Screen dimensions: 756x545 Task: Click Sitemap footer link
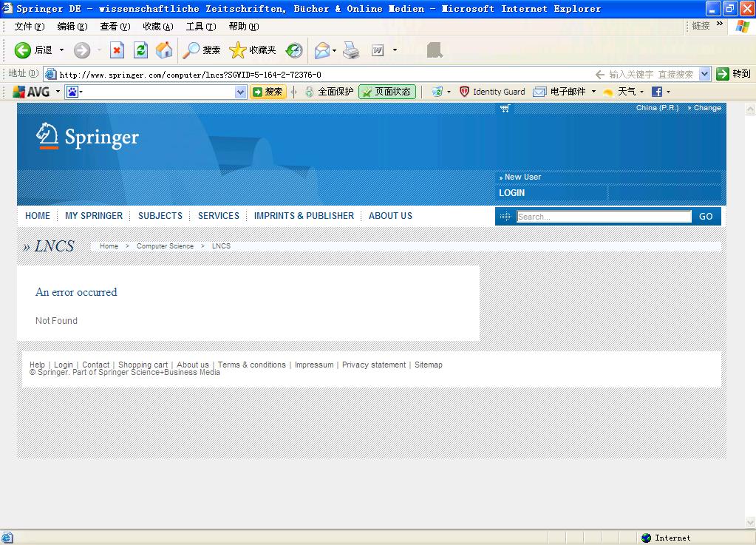tap(429, 365)
